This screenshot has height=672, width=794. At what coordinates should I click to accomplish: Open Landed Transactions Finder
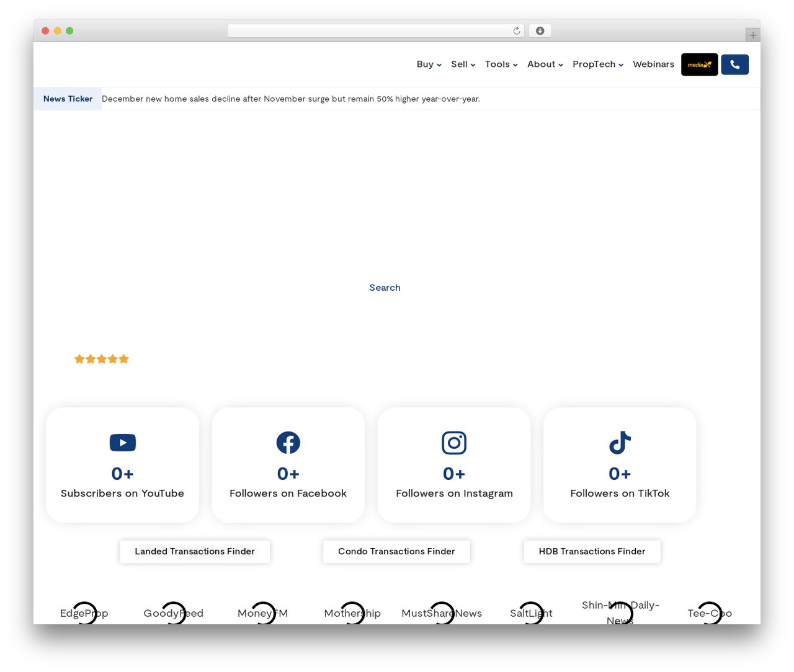(195, 552)
